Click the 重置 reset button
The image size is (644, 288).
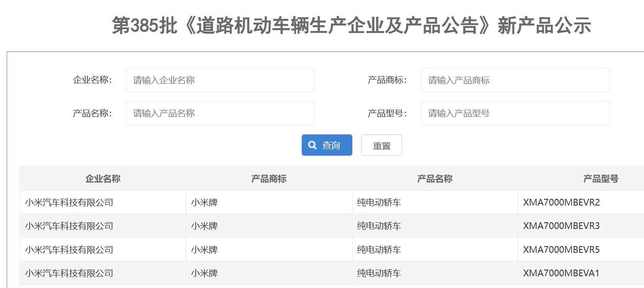(382, 145)
